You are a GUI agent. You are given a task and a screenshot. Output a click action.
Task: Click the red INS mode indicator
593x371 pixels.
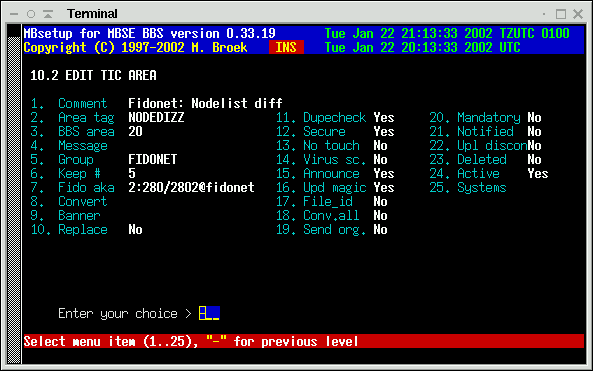click(286, 47)
